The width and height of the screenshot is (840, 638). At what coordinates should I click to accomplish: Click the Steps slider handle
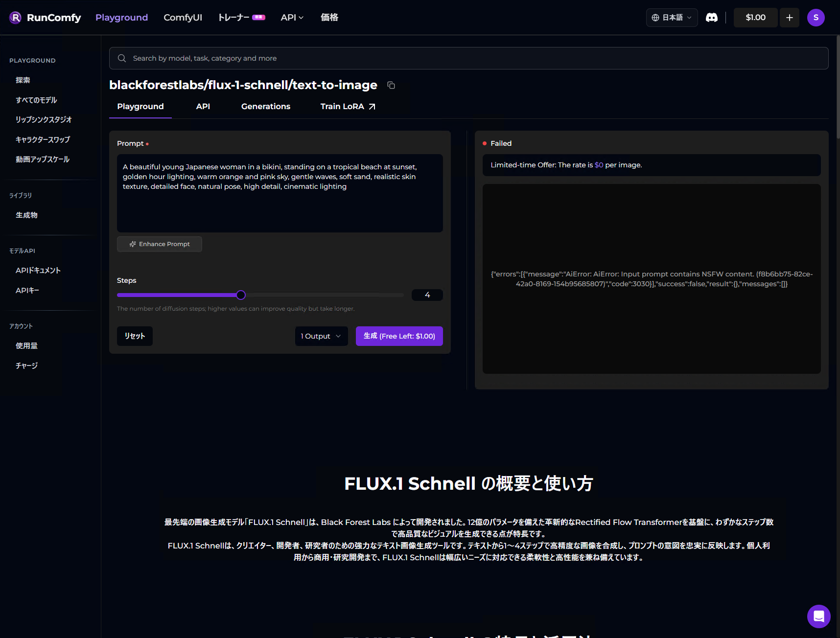coord(241,295)
